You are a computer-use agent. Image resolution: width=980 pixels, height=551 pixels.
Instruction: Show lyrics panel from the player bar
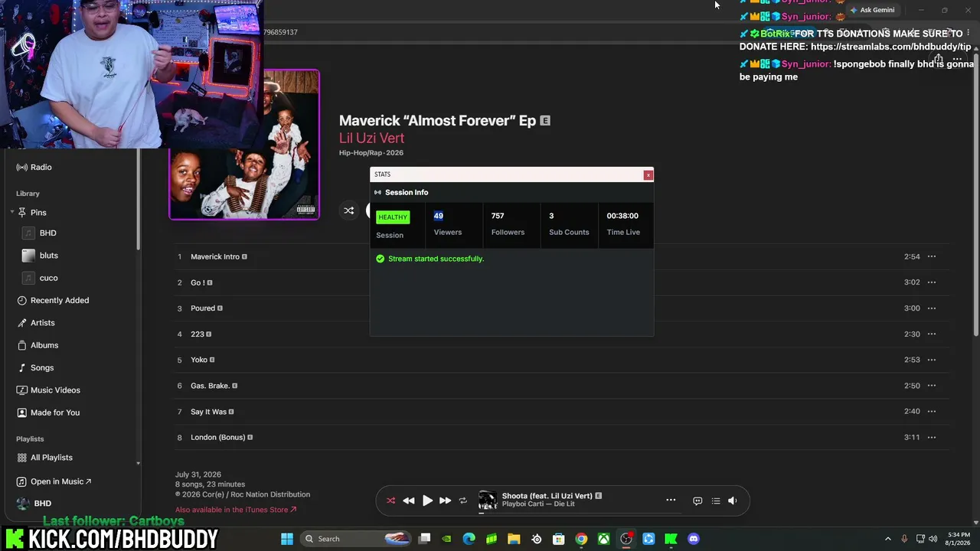pos(697,500)
